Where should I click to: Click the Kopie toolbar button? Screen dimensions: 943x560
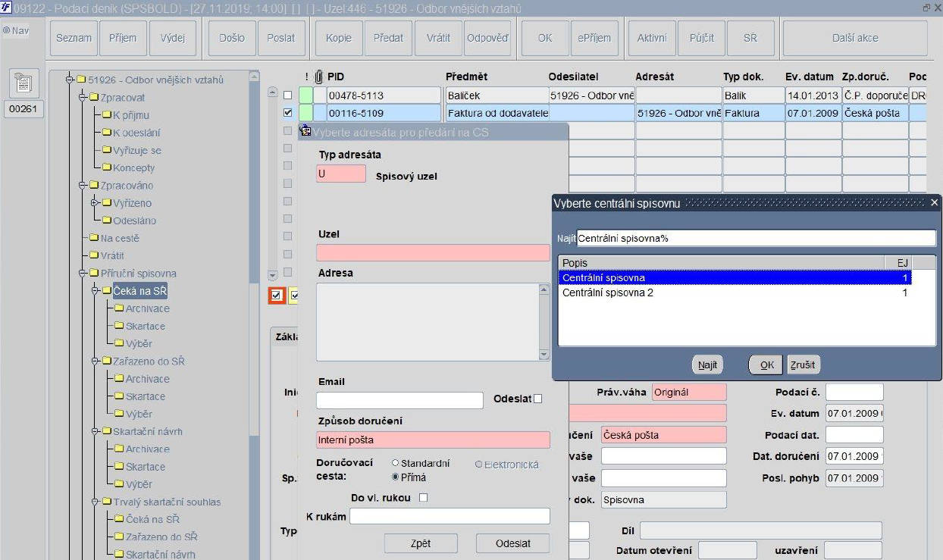pyautogui.click(x=338, y=38)
